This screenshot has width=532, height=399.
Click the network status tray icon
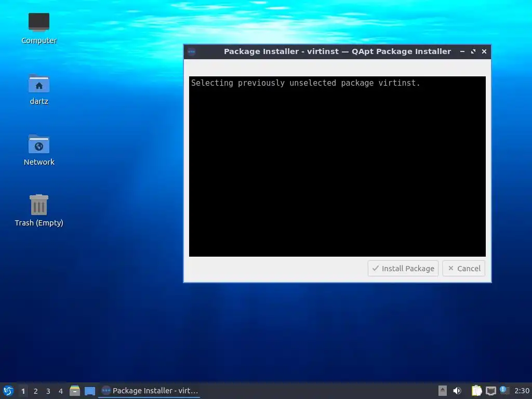[x=490, y=391]
